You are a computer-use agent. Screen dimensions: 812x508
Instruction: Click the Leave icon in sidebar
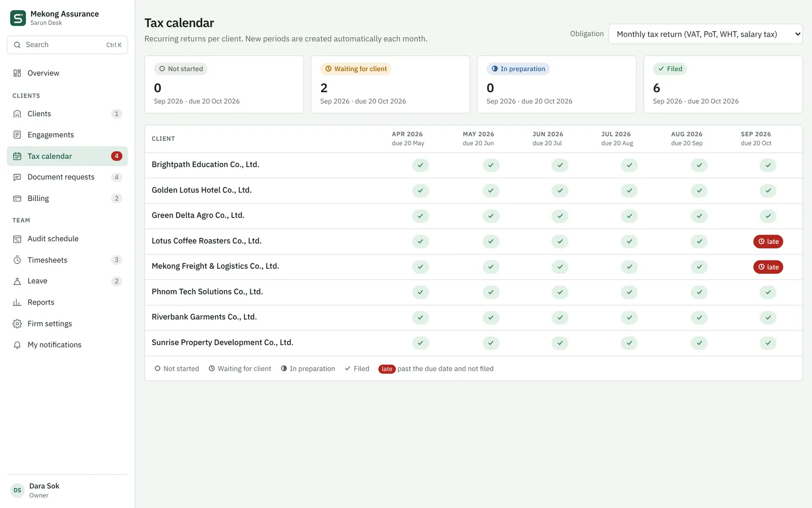point(17,281)
